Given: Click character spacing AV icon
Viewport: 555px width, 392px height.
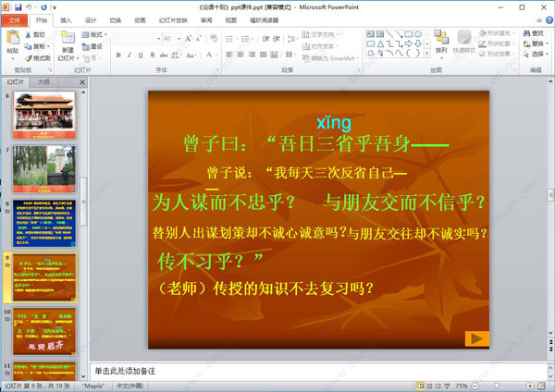Looking at the screenshot, I should point(175,55).
